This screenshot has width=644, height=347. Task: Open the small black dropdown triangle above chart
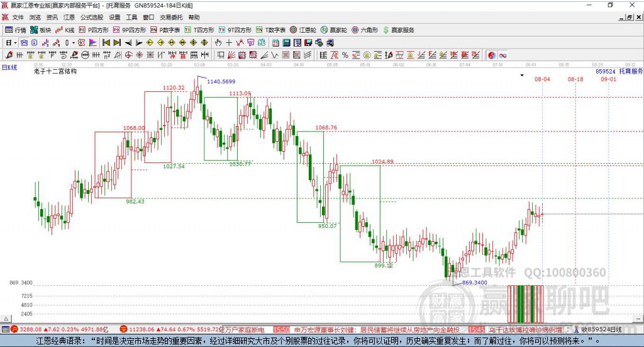point(522,75)
